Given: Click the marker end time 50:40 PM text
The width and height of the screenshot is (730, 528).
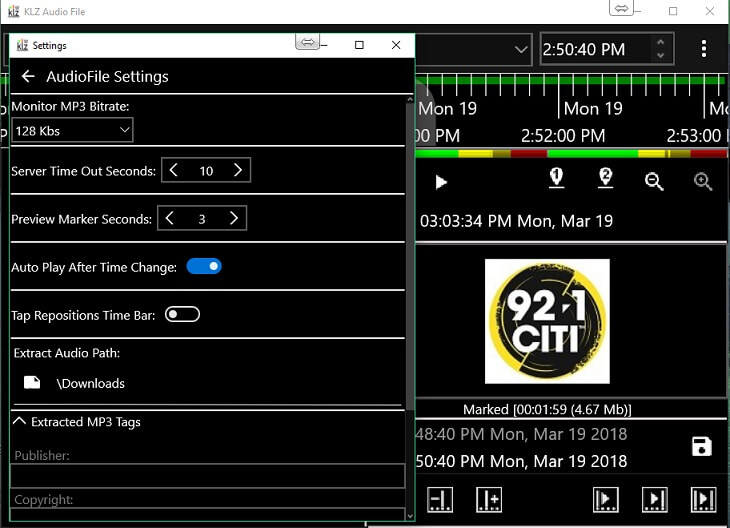Looking at the screenshot, I should 521,461.
